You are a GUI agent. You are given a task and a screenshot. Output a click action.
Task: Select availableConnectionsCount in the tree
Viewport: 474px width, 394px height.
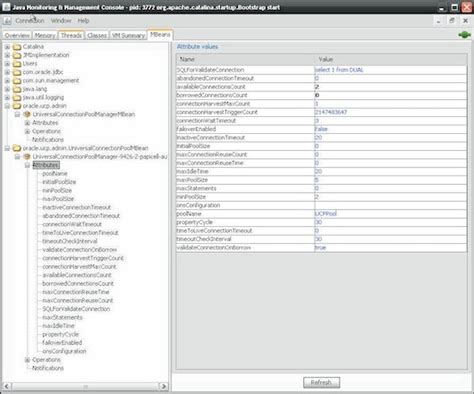[77, 275]
